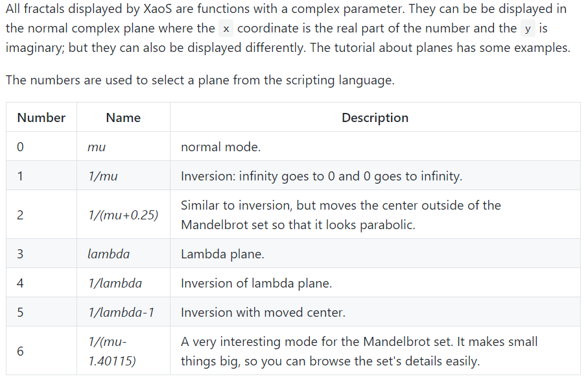Click number 0 in the table

20,147
